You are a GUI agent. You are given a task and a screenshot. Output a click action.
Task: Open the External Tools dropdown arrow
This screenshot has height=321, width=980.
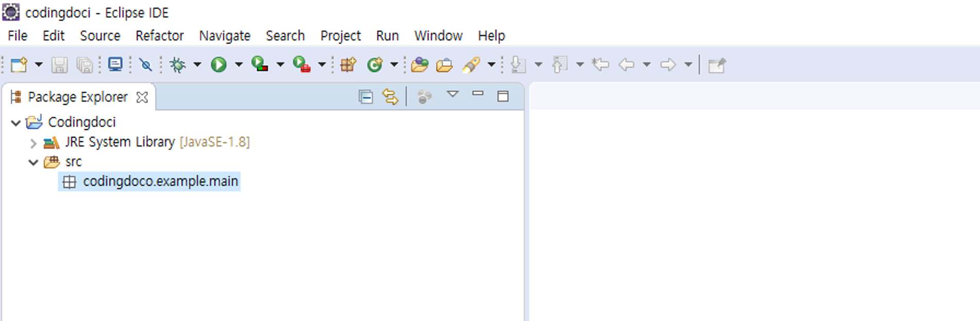(x=322, y=65)
